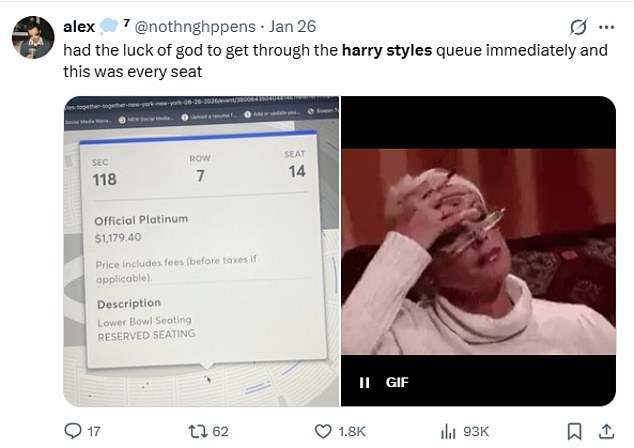Click the reply speech bubble icon

[x=73, y=431]
